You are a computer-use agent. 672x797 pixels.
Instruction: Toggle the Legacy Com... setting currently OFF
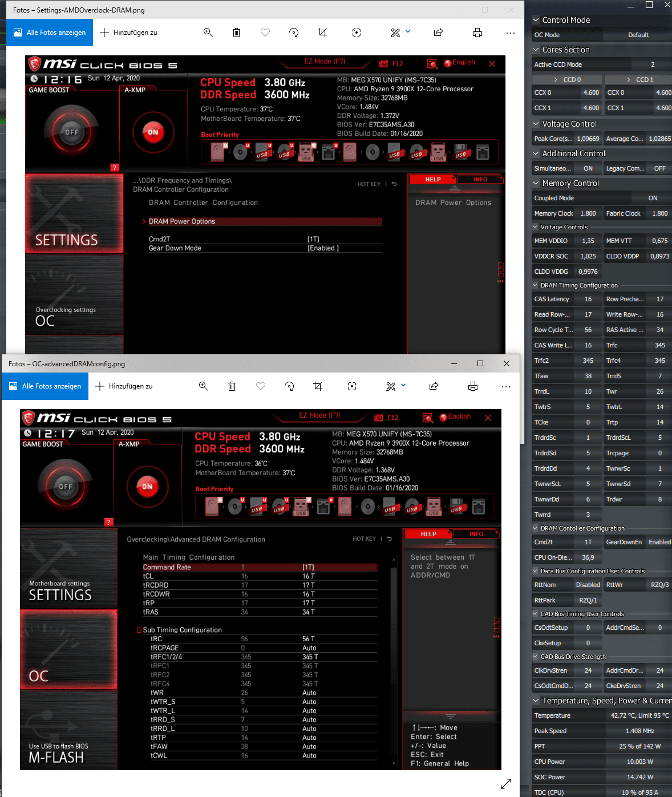coord(659,168)
